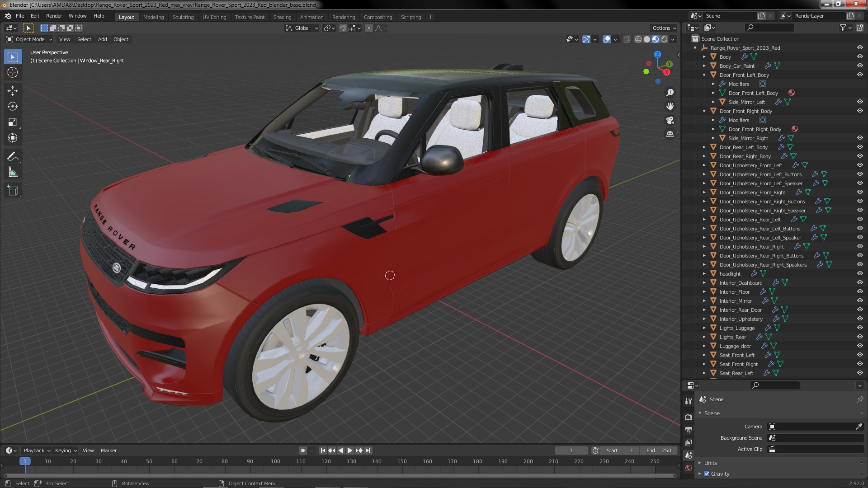Open the outliner filter icon
The width and height of the screenshot is (868, 488).
tap(846, 28)
